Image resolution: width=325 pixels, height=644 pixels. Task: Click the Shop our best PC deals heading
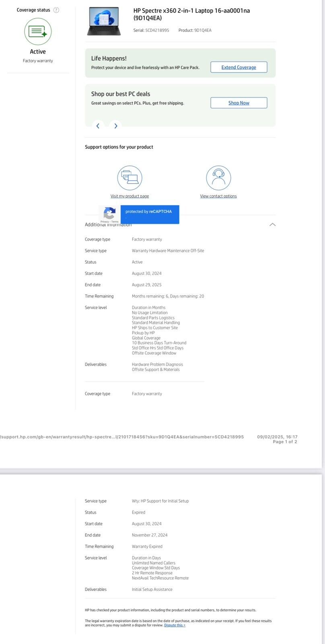(x=121, y=94)
